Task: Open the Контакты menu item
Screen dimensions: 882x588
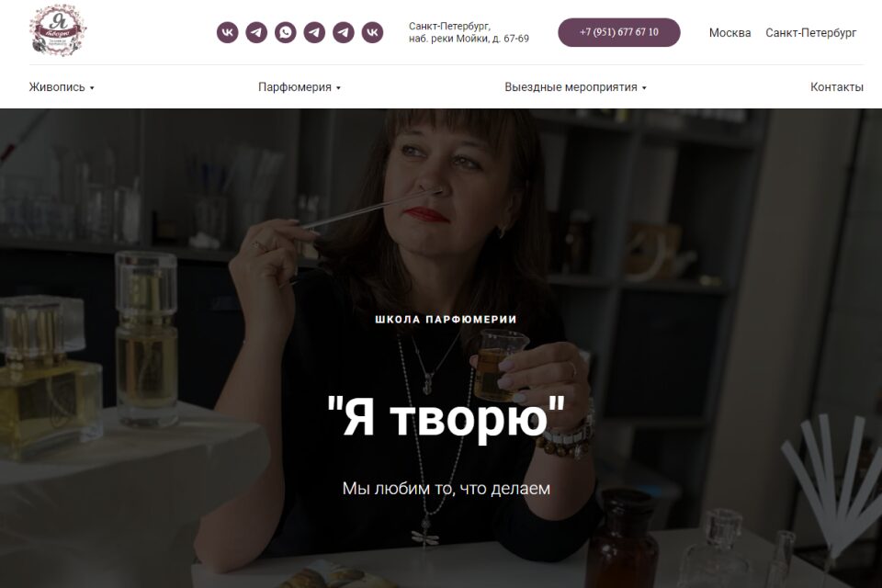Action: (836, 87)
